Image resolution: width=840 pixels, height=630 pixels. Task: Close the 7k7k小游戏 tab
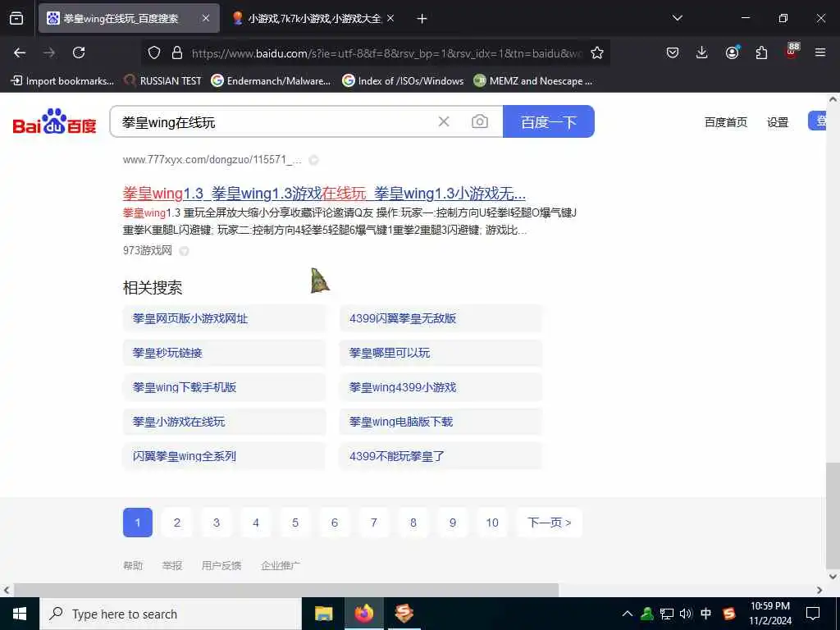[x=390, y=18]
